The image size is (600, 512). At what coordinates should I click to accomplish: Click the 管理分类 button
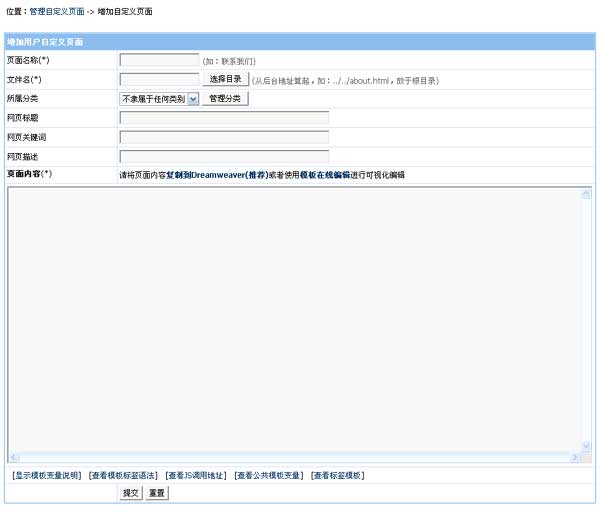click(225, 99)
